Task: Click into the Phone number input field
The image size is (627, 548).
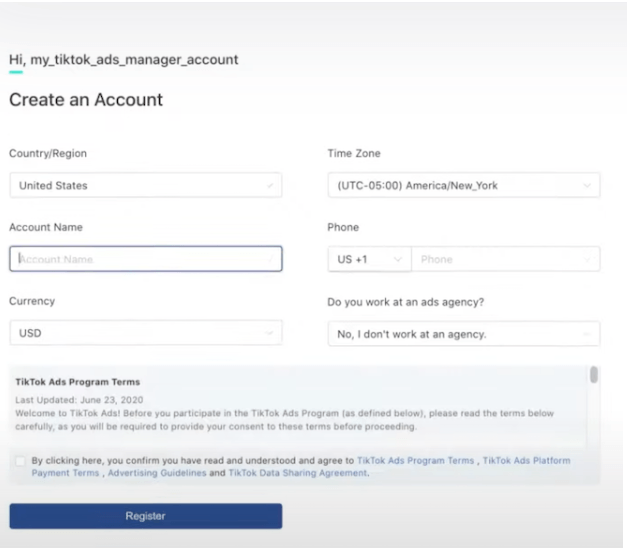Action: point(505,259)
